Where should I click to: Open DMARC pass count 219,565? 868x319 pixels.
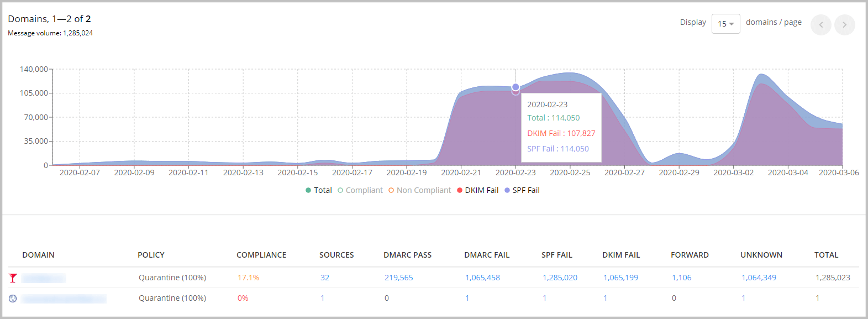click(398, 278)
